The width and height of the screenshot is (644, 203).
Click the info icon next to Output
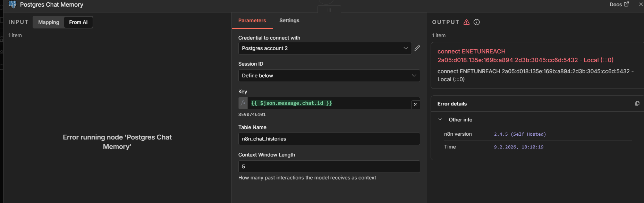[477, 22]
